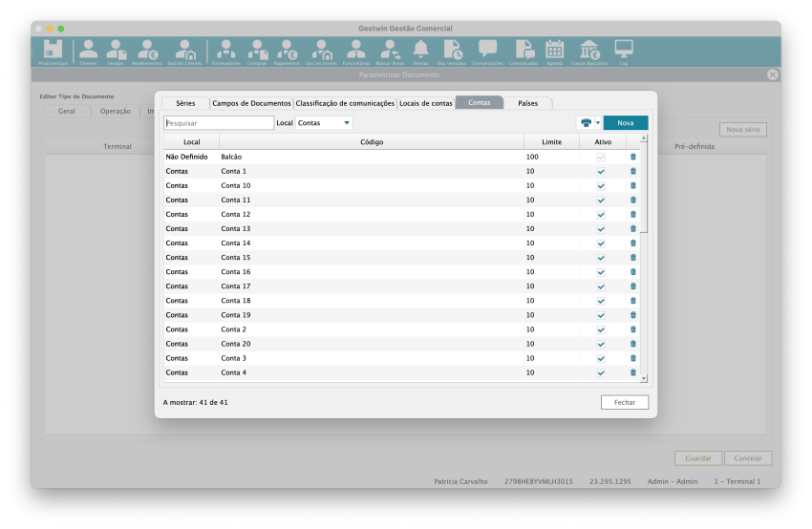Open the Agenda calendar icon
The height and width of the screenshot is (529, 812).
[x=554, y=52]
